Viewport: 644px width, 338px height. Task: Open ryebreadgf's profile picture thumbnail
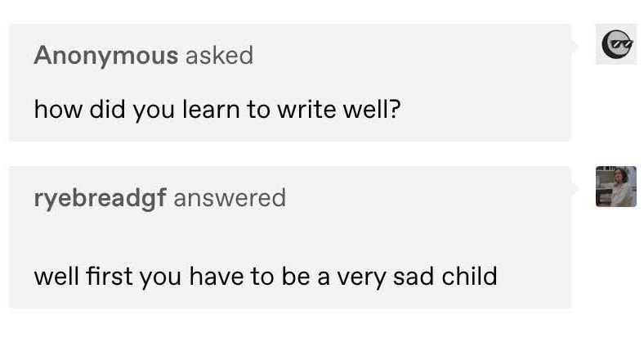[616, 187]
